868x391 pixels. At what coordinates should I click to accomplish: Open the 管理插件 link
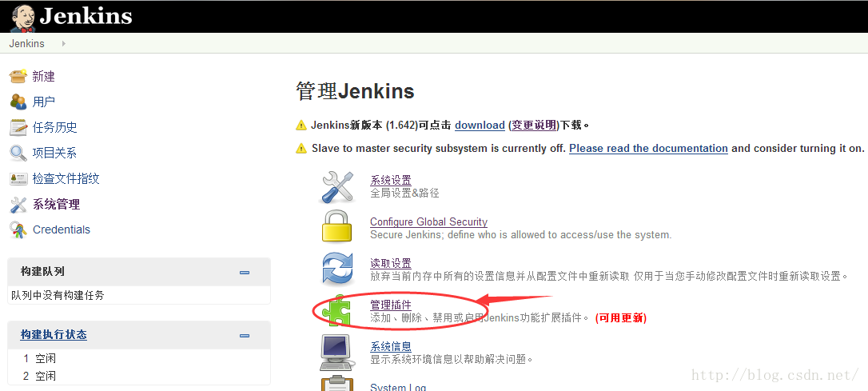pos(391,305)
